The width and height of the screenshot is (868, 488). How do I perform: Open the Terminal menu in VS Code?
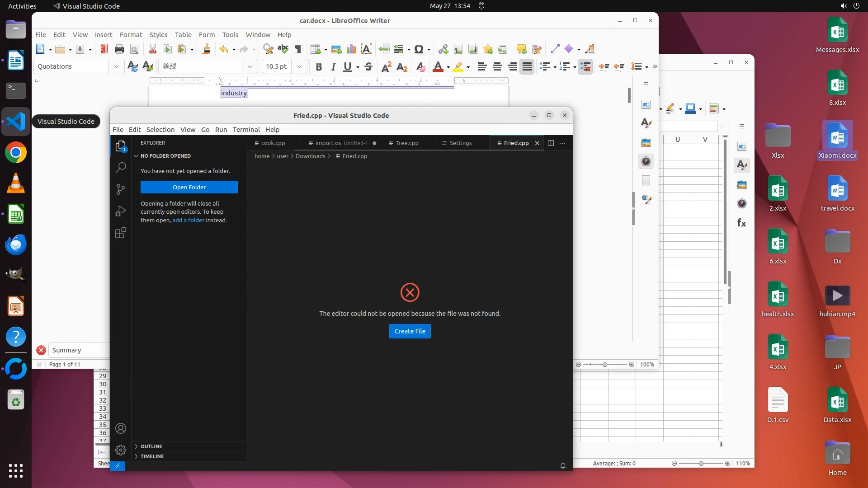click(x=246, y=129)
